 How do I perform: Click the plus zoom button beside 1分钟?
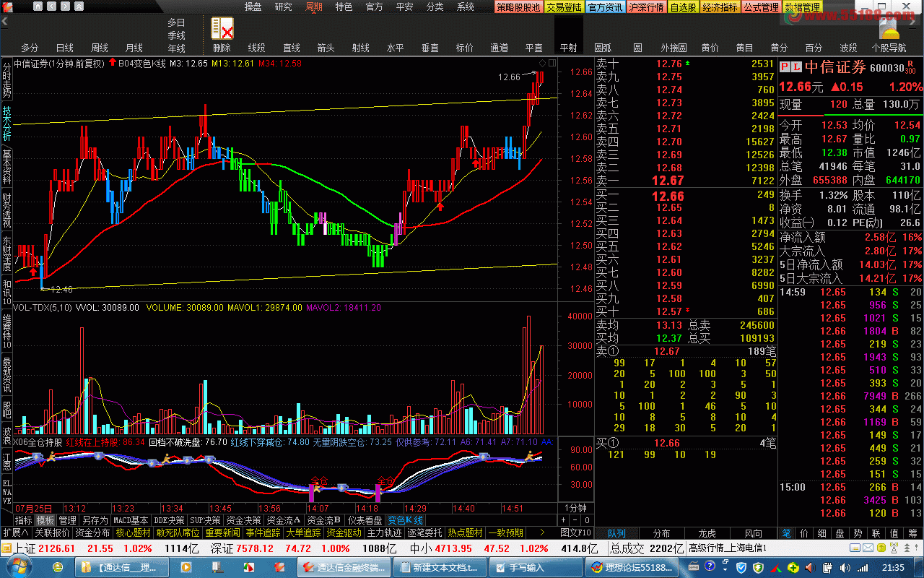[x=564, y=520]
